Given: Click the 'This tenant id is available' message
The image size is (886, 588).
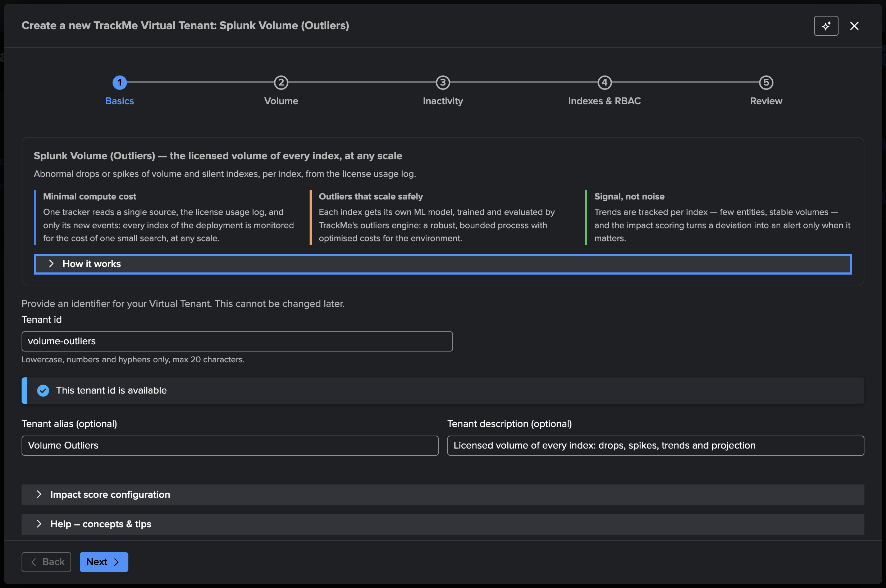Looking at the screenshot, I should click(x=111, y=390).
